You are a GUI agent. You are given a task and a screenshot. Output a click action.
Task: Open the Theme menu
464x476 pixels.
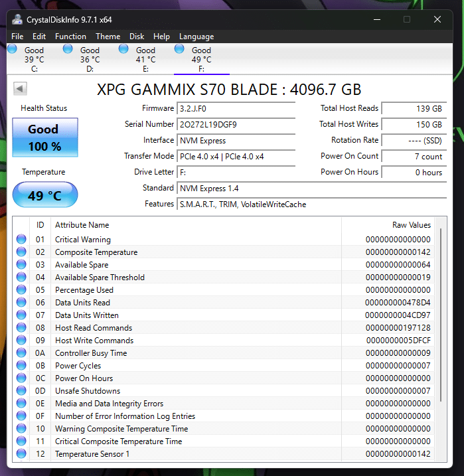pyautogui.click(x=108, y=37)
